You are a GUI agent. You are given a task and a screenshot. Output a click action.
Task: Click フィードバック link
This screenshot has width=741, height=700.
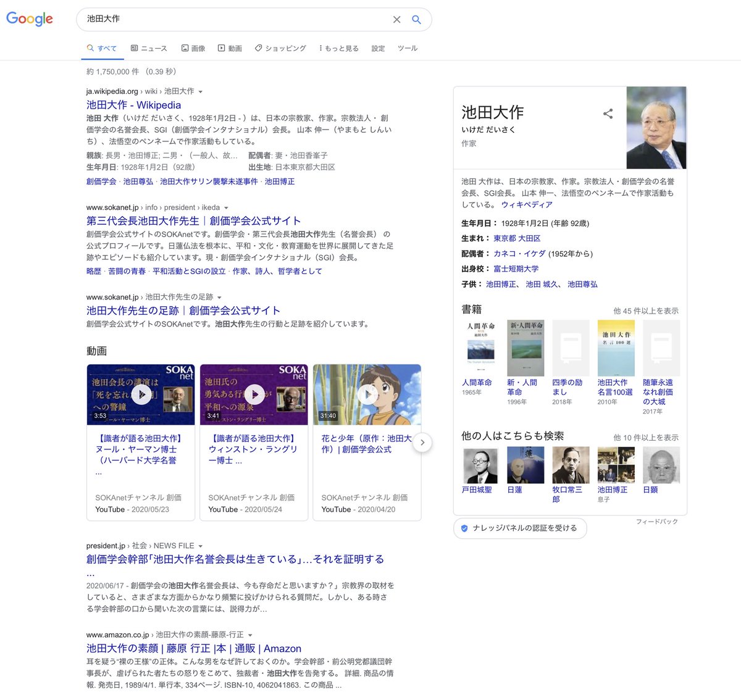click(x=657, y=522)
